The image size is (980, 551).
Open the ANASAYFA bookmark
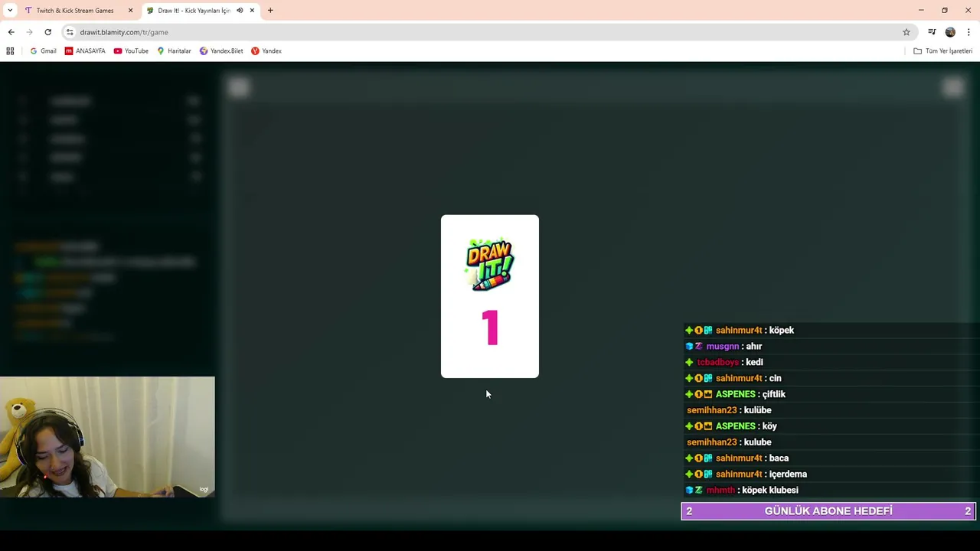85,51
